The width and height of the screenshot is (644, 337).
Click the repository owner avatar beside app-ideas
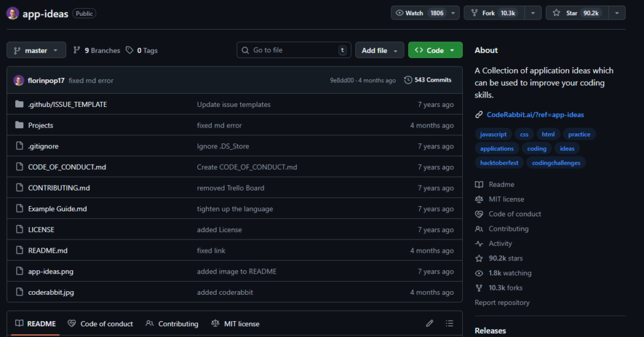pos(13,13)
